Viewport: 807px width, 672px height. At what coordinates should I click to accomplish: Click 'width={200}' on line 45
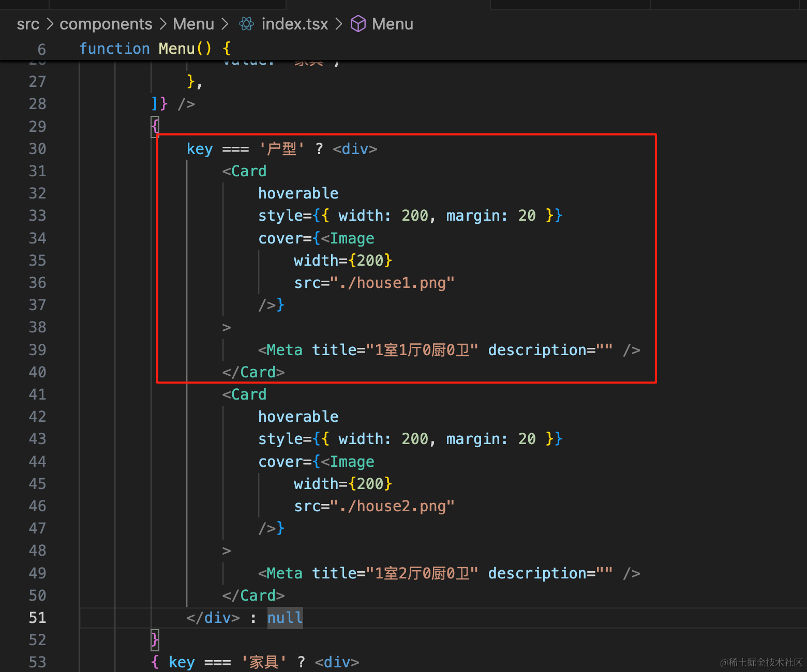[343, 484]
